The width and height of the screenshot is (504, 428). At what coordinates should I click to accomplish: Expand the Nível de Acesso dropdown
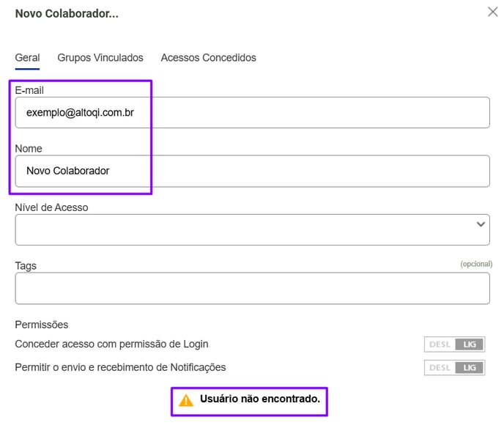point(252,229)
